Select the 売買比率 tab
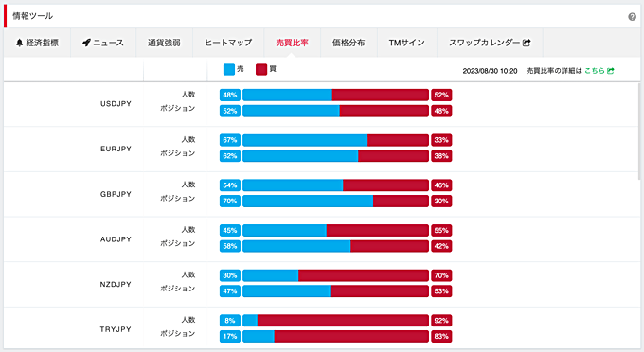This screenshot has height=352, width=644. [x=292, y=43]
